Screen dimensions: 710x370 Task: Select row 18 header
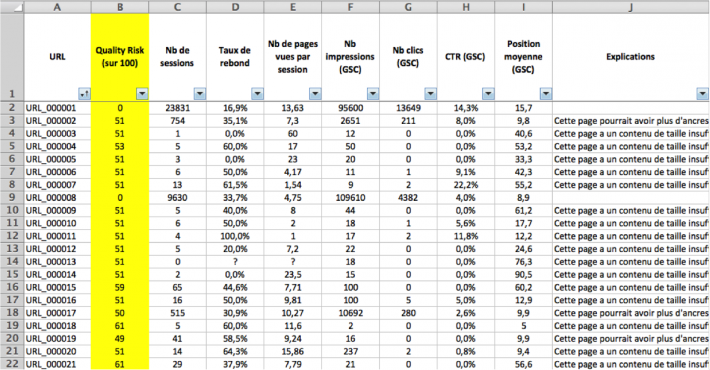(x=12, y=313)
